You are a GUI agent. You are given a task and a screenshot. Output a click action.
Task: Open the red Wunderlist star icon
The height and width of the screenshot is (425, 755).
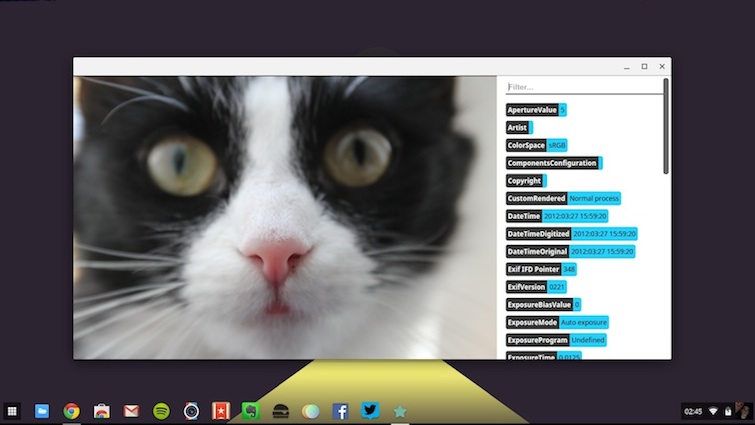[x=221, y=411]
